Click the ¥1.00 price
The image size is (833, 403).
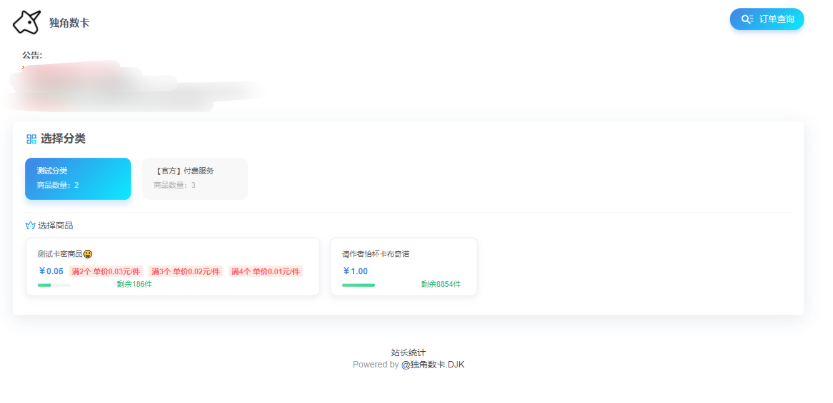(356, 271)
